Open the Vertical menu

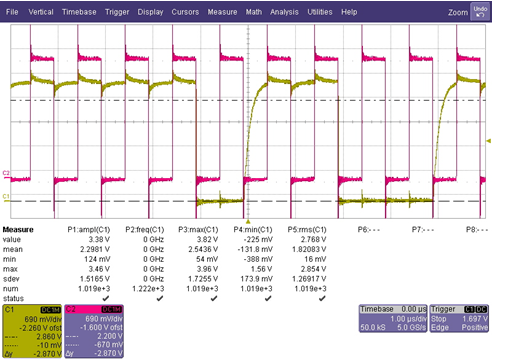coord(41,12)
